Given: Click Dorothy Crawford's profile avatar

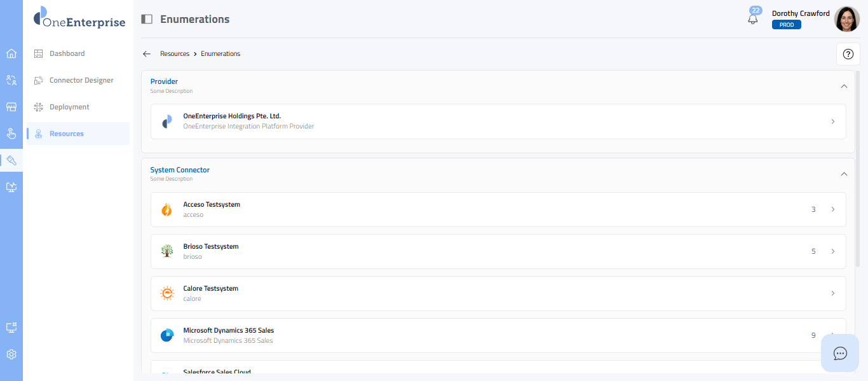Looking at the screenshot, I should [846, 19].
